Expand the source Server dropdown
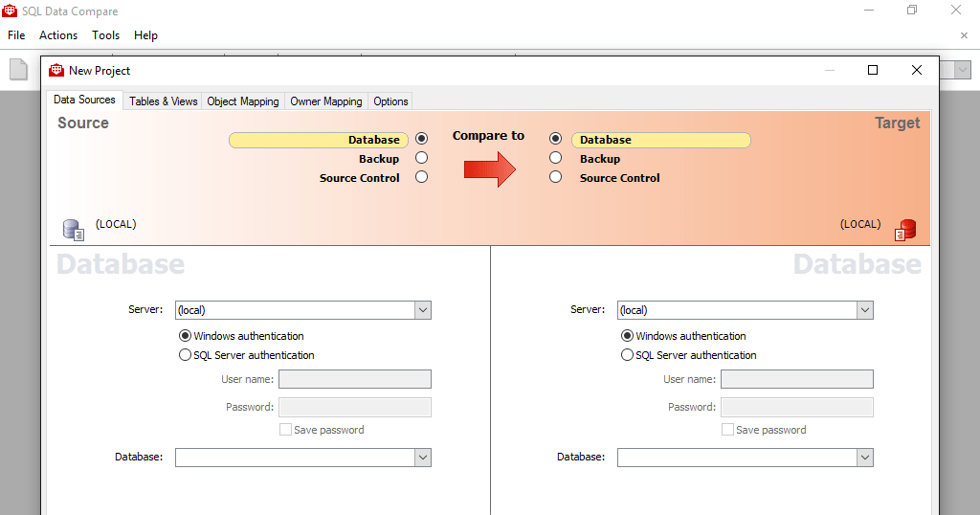 (422, 310)
